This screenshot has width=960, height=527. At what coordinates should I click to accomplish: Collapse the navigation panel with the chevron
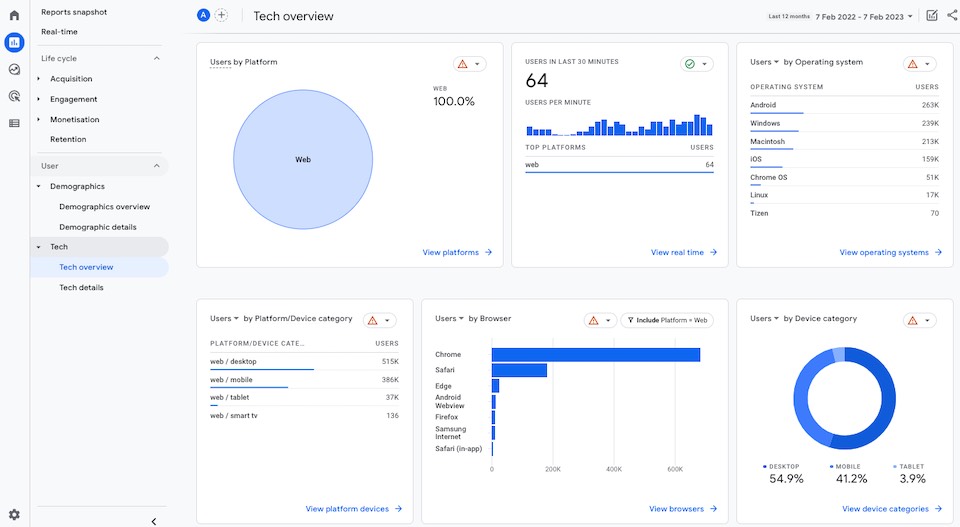tap(154, 521)
